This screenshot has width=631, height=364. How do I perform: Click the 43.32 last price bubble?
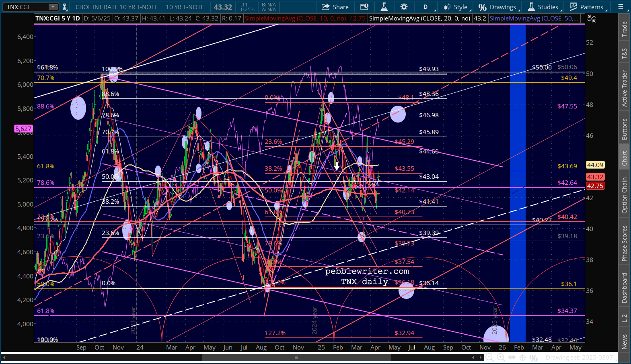click(595, 177)
